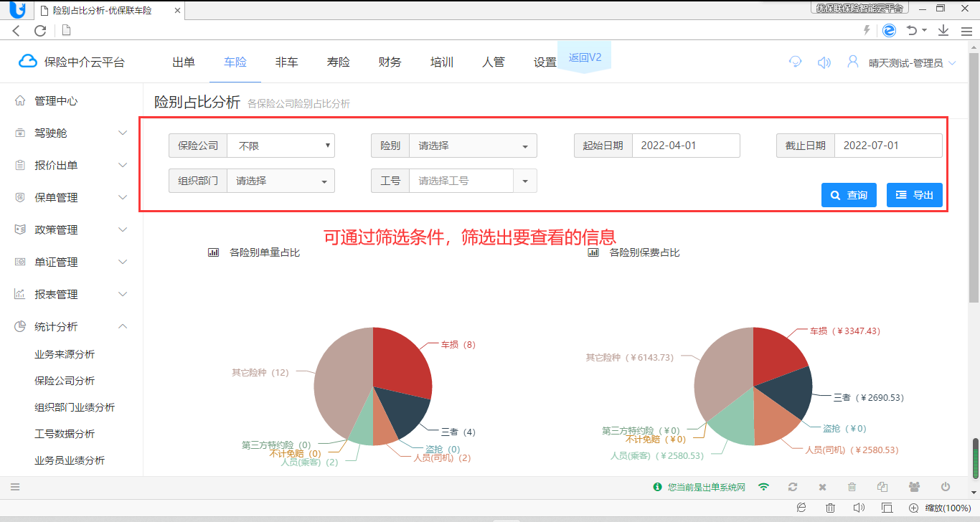980x522 pixels.
Task: Click the browser back arrow
Action: (17, 30)
